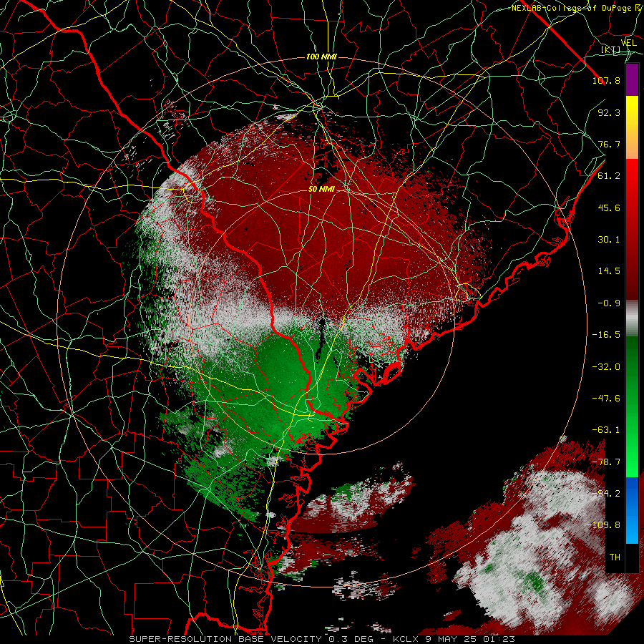This screenshot has height=644, width=644.
Task: Click the [KT] units label
Action: click(x=610, y=49)
